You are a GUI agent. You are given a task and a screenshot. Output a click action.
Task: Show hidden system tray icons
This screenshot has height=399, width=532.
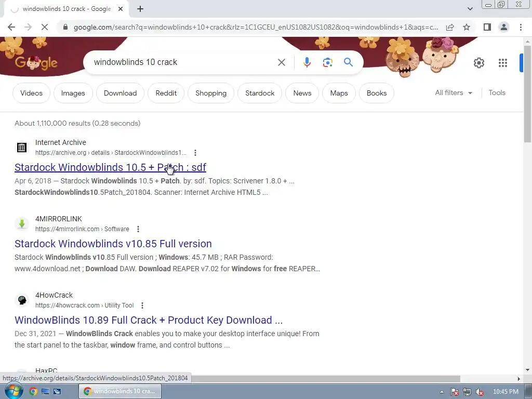pyautogui.click(x=442, y=392)
